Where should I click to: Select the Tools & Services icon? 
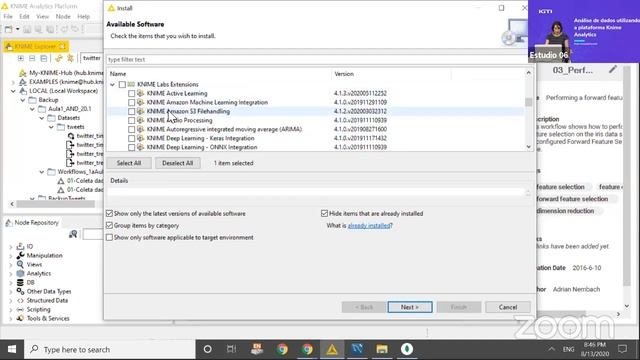[20, 318]
